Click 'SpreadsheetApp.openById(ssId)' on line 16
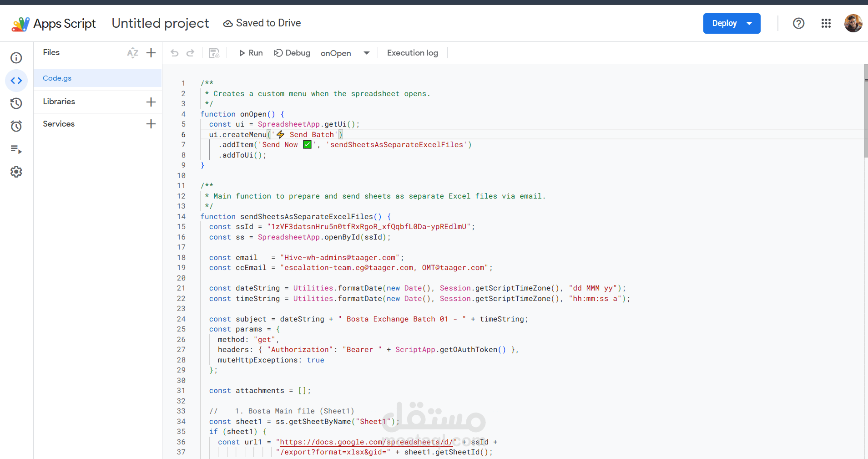Screen dimensions: 868x459 pos(322,237)
